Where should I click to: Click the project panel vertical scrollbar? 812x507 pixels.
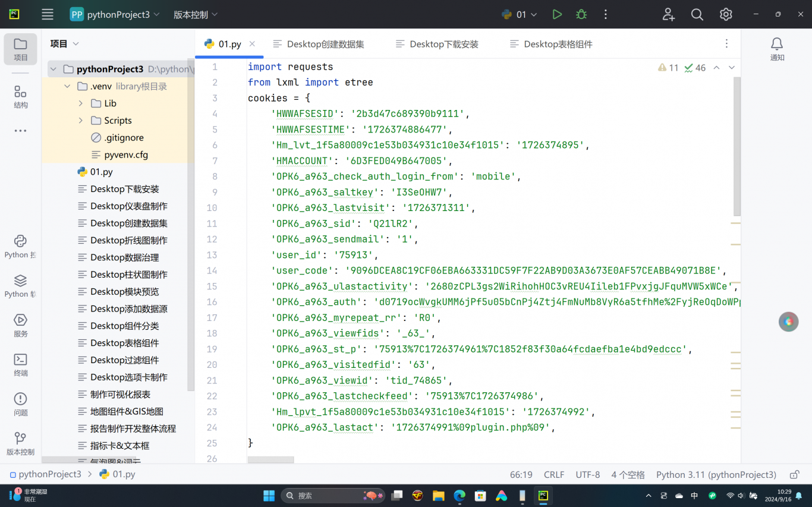pos(191,225)
